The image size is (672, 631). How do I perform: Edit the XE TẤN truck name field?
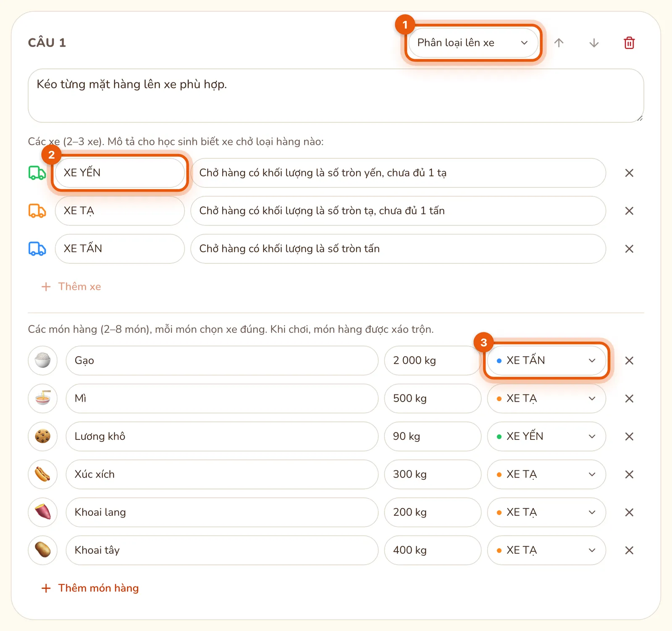tap(120, 249)
